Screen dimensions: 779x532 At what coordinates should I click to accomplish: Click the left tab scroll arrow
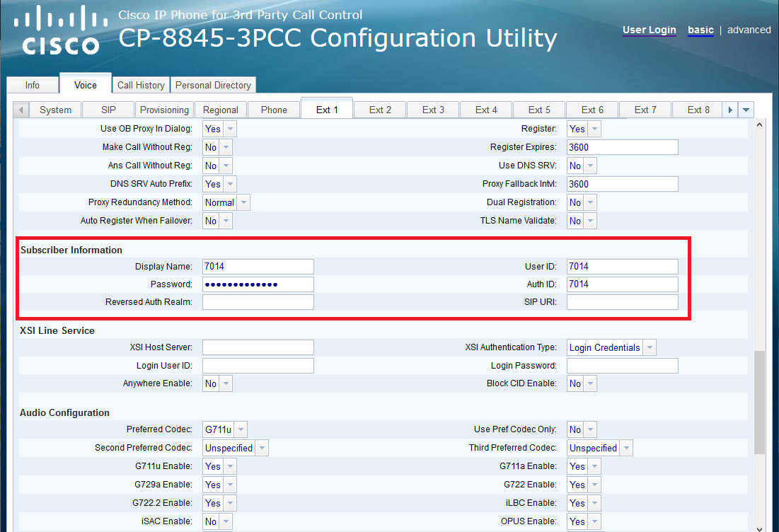(x=21, y=110)
